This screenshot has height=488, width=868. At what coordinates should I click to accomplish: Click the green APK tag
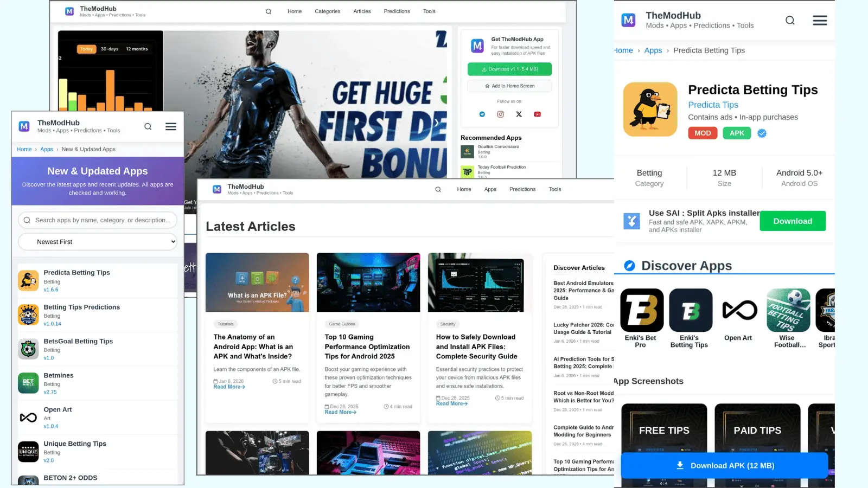737,133
